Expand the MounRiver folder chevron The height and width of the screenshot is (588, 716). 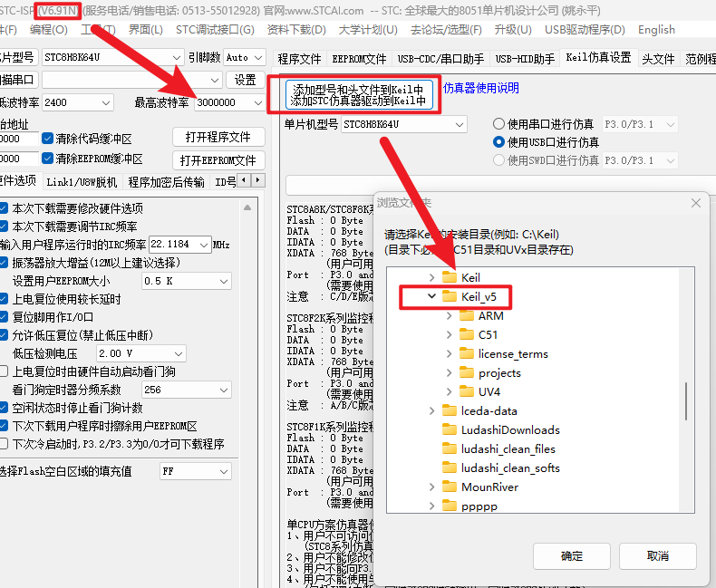(432, 487)
